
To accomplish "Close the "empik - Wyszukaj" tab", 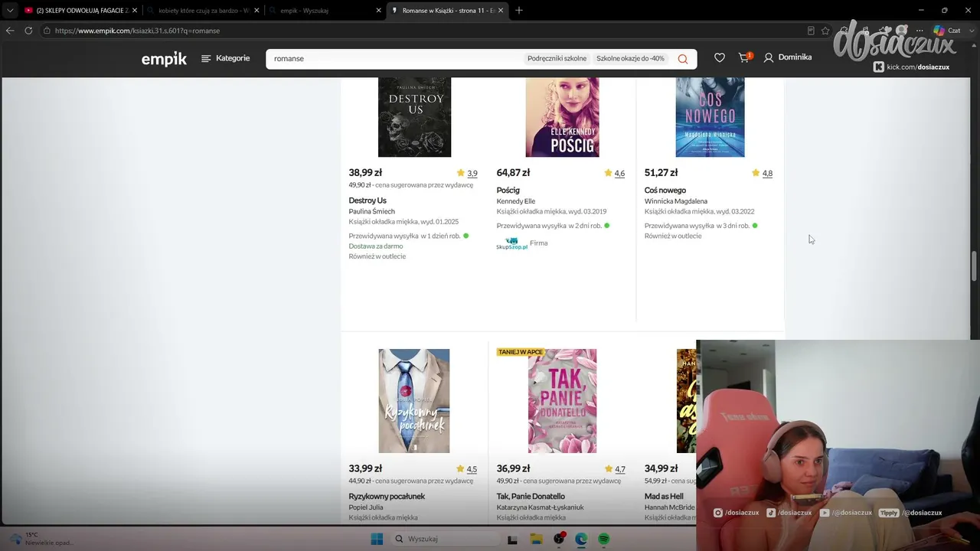I will pyautogui.click(x=378, y=10).
